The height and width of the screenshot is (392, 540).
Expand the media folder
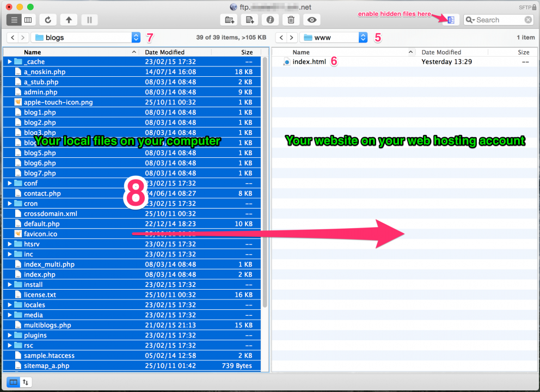click(x=10, y=315)
